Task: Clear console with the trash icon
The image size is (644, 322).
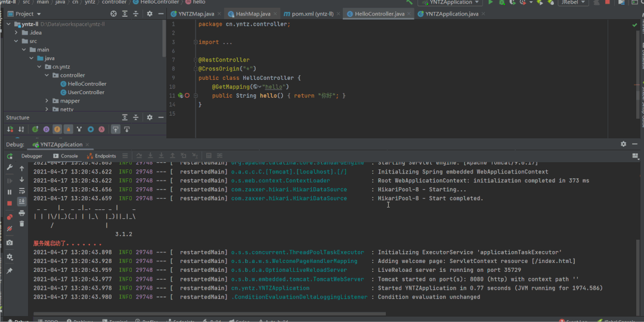Action: click(22, 224)
